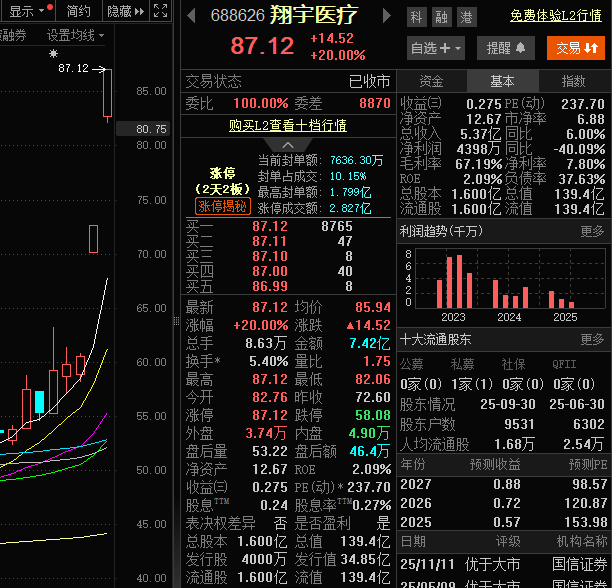Open the 免费体验L2行情 link
The image size is (612, 588).
click(x=555, y=16)
